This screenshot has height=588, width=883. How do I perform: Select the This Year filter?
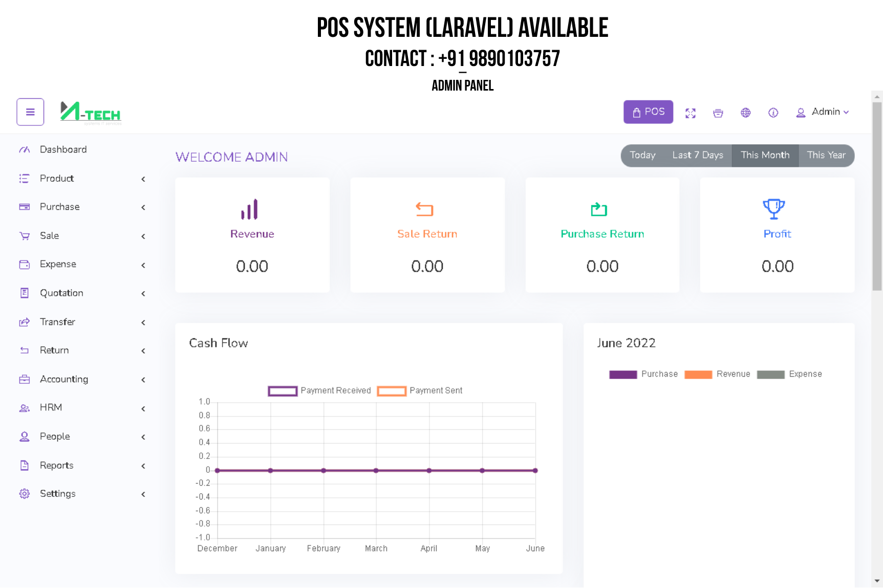tap(826, 156)
